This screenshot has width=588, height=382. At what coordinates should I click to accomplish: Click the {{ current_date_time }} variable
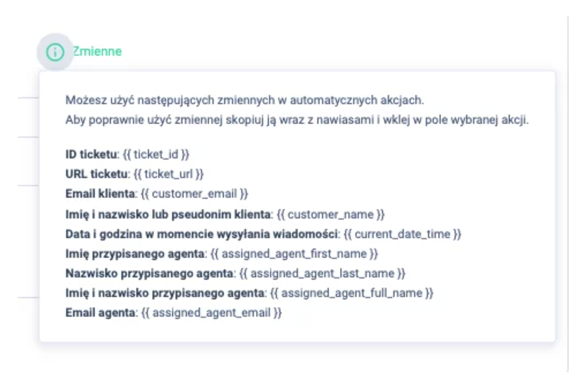pos(403,233)
